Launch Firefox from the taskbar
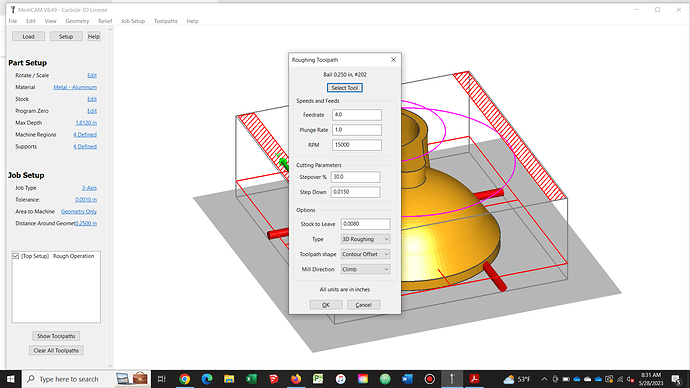Screen dimensions: 690x388 tap(296, 379)
